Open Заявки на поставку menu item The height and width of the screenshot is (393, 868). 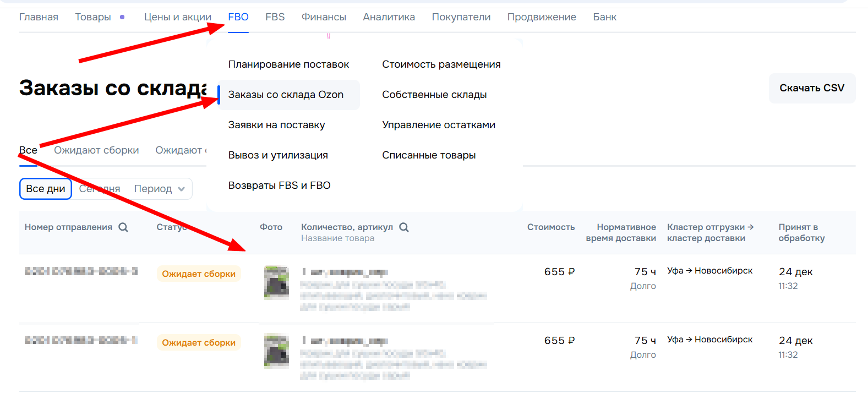(x=276, y=125)
